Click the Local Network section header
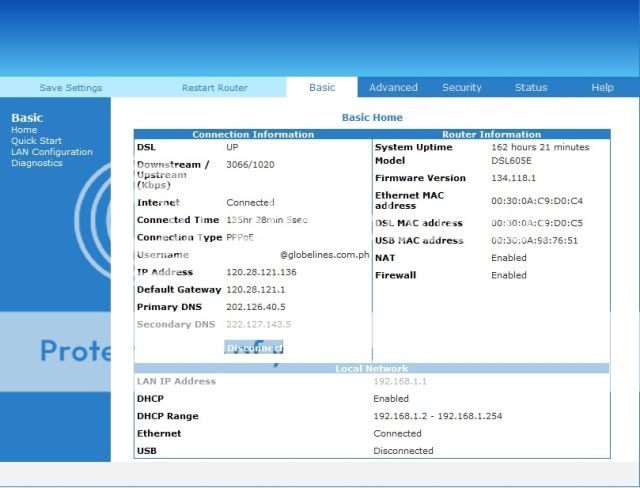 pyautogui.click(x=372, y=369)
